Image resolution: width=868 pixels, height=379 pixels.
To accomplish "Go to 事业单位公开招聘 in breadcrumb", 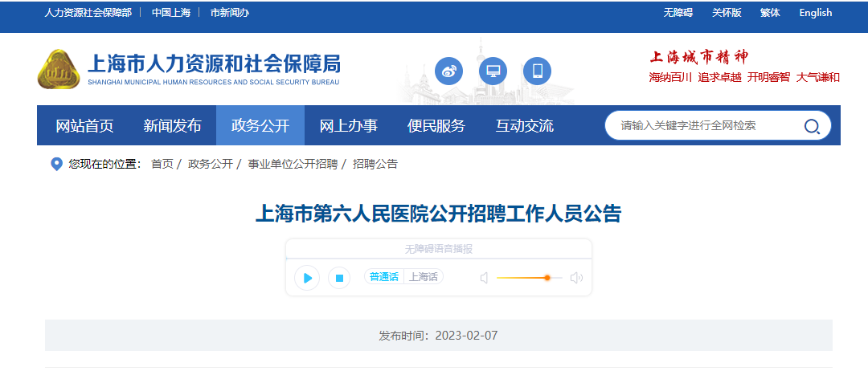I will (x=293, y=165).
